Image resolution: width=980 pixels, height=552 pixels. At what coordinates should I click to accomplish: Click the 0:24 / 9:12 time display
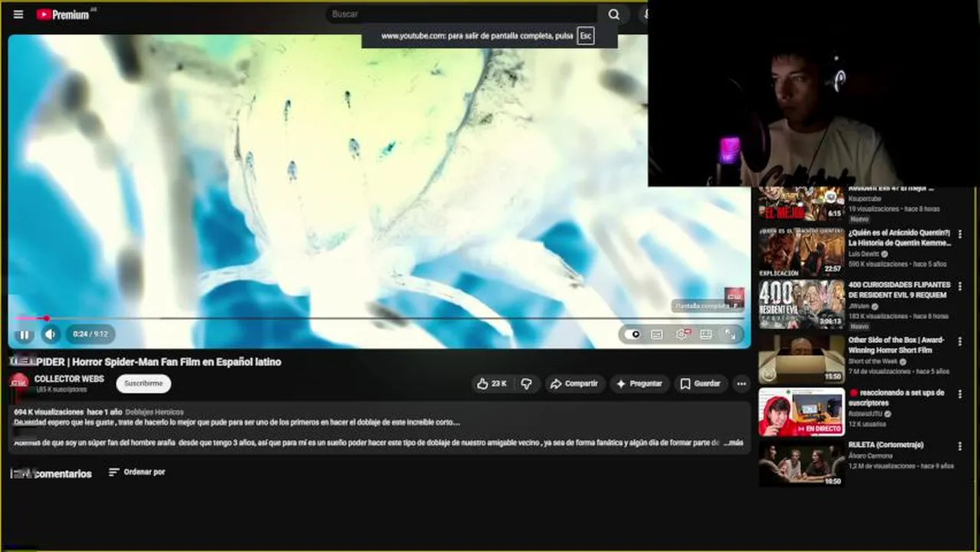click(x=90, y=334)
